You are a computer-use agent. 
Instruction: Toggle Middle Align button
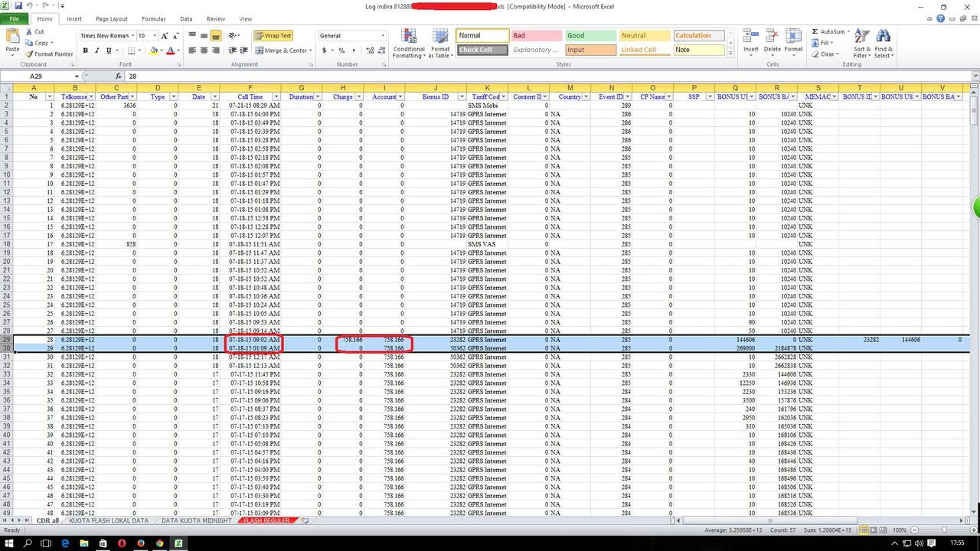(x=204, y=36)
